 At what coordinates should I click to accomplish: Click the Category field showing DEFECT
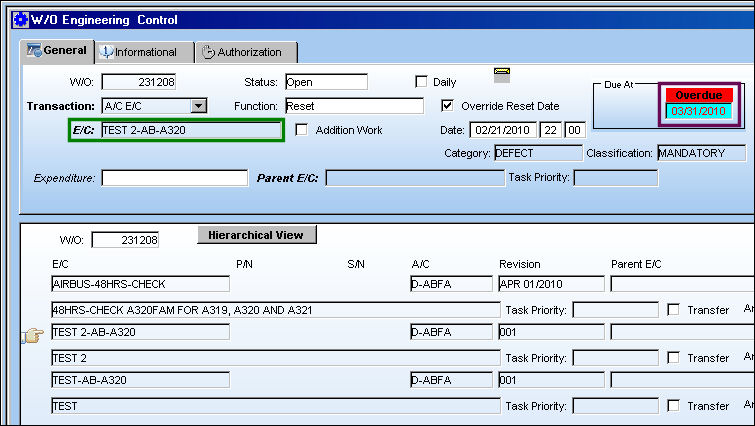[538, 153]
